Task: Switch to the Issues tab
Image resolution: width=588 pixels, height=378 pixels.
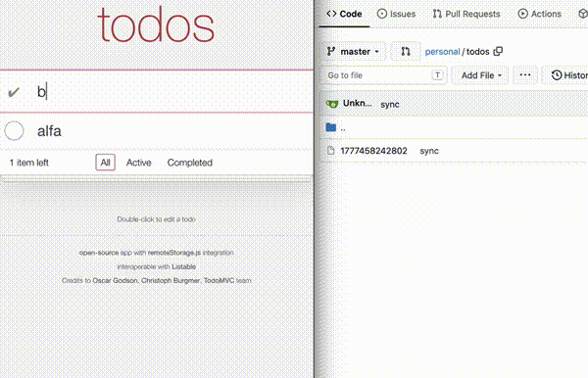Action: [396, 14]
